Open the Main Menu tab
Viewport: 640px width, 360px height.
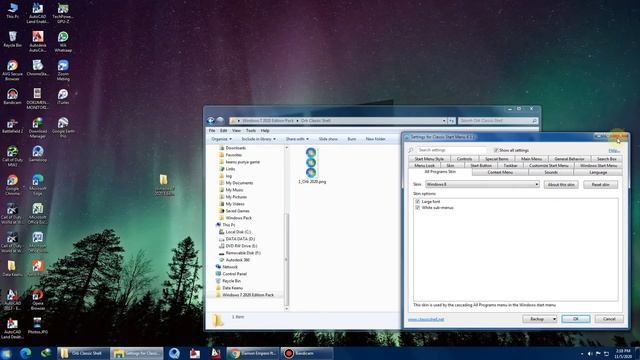pyautogui.click(x=531, y=159)
